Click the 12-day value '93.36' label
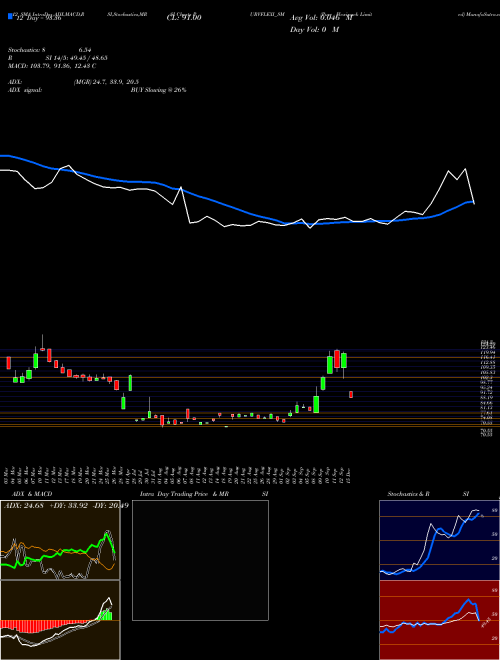 coord(53,18)
